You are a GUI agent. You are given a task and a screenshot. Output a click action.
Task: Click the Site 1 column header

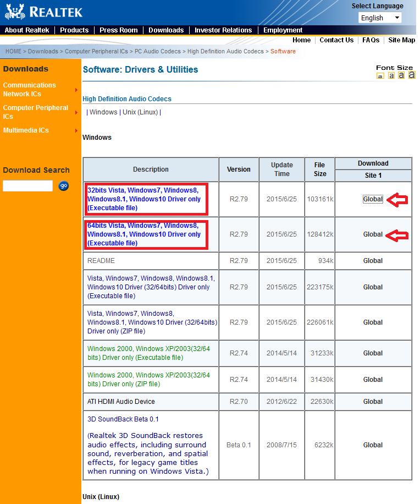[x=373, y=175]
